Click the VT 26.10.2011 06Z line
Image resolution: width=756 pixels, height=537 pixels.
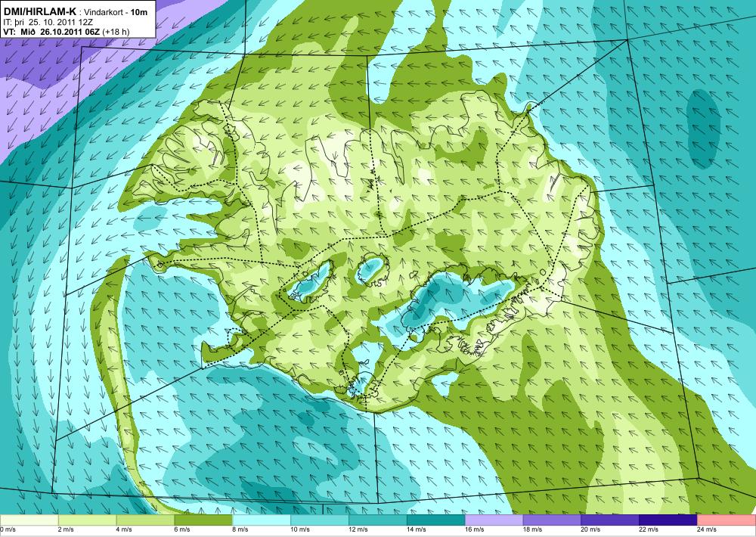pyautogui.click(x=67, y=33)
